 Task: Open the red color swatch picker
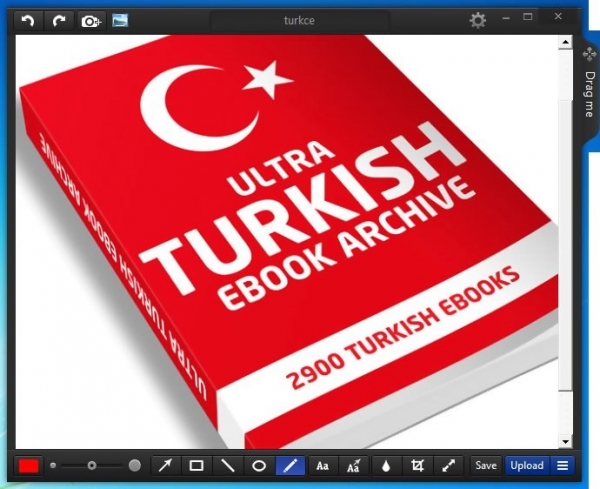pyautogui.click(x=29, y=466)
